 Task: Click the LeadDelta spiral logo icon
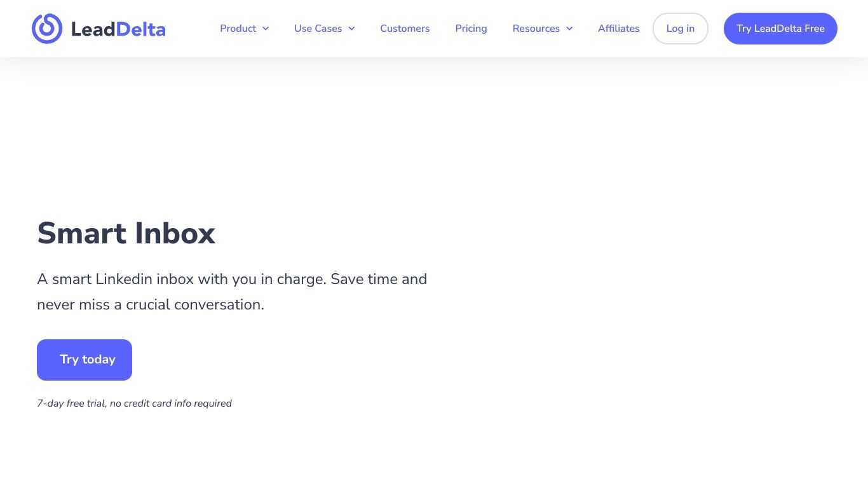click(x=47, y=29)
